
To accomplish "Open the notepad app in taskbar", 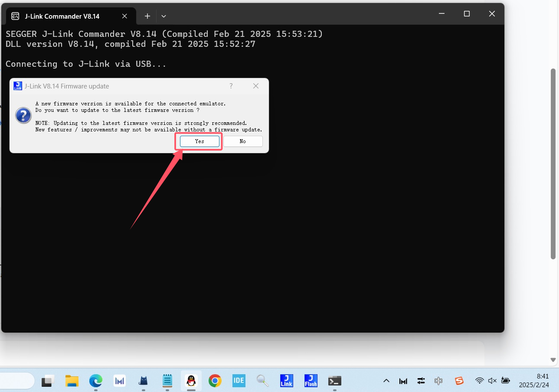I will (x=167, y=381).
